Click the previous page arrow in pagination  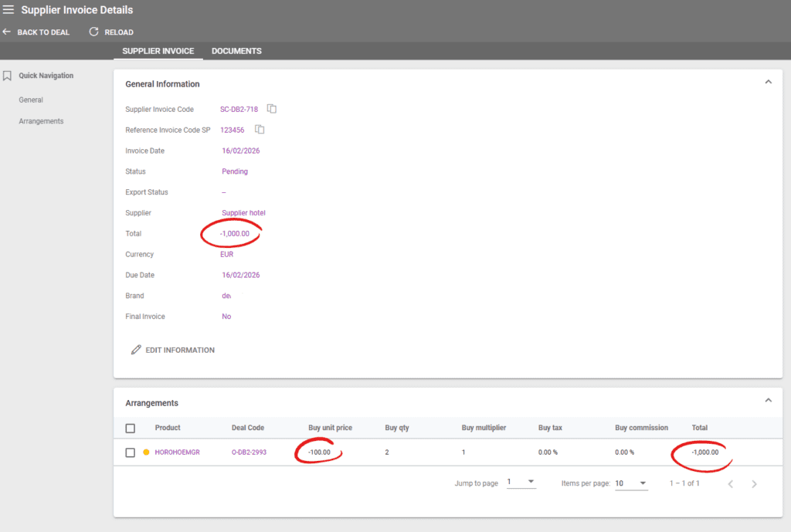pos(730,483)
